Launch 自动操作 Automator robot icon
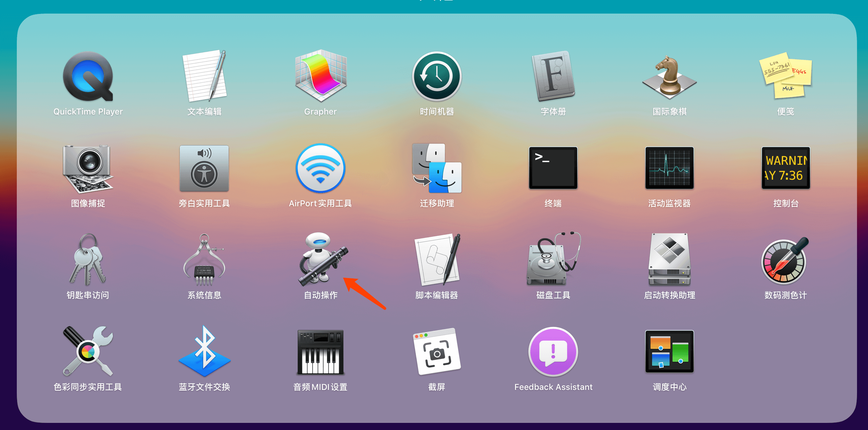The width and height of the screenshot is (868, 430). coord(323,259)
